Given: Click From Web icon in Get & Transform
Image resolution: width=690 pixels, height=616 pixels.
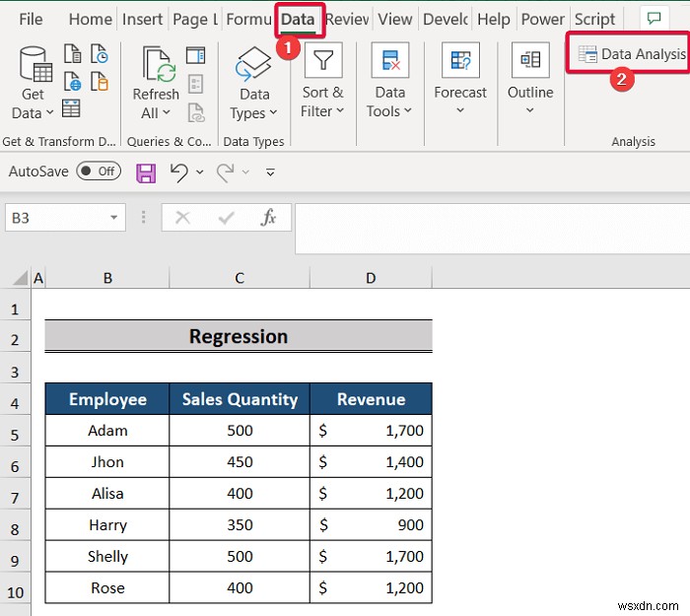Looking at the screenshot, I should click(73, 82).
